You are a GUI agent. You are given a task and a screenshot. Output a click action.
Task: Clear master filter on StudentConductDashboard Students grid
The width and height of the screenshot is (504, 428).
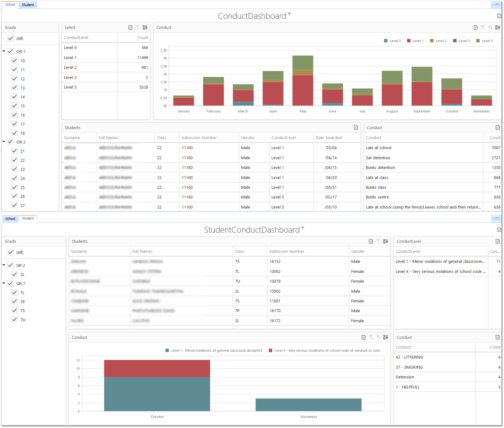point(378,241)
